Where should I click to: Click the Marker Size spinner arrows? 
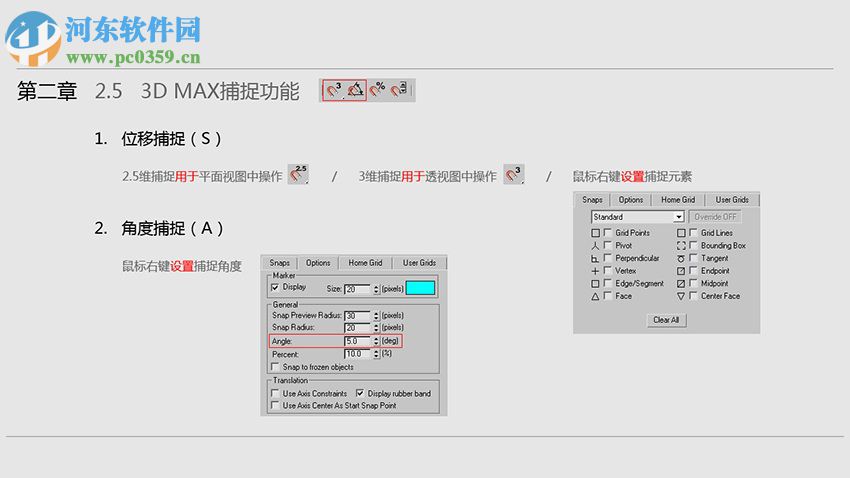pos(376,289)
